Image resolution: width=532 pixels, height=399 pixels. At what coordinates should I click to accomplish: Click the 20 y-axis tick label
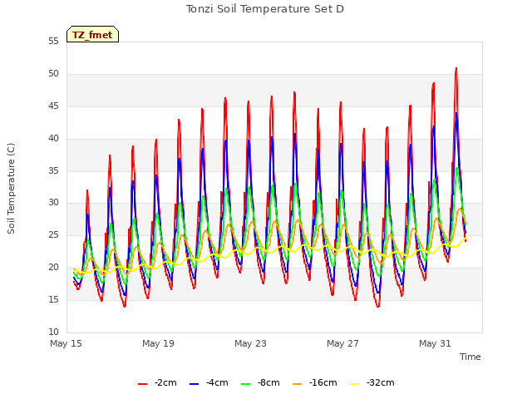53,268
